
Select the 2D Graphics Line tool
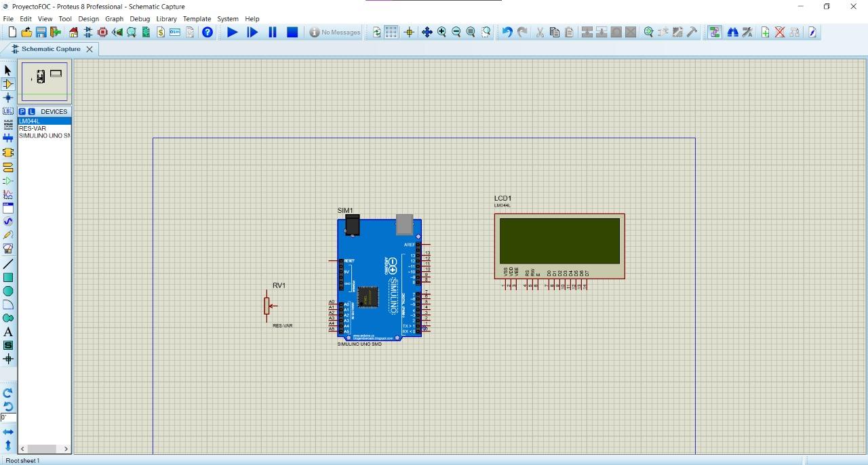point(8,264)
